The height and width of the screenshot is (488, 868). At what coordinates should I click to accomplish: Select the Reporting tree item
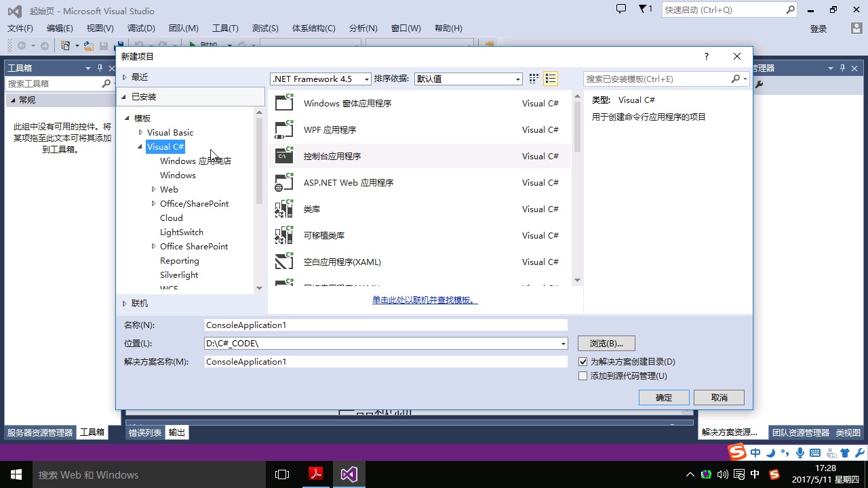(180, 260)
